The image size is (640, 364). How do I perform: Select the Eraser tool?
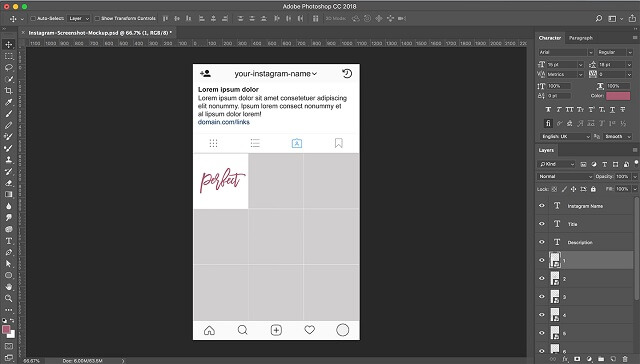click(9, 183)
